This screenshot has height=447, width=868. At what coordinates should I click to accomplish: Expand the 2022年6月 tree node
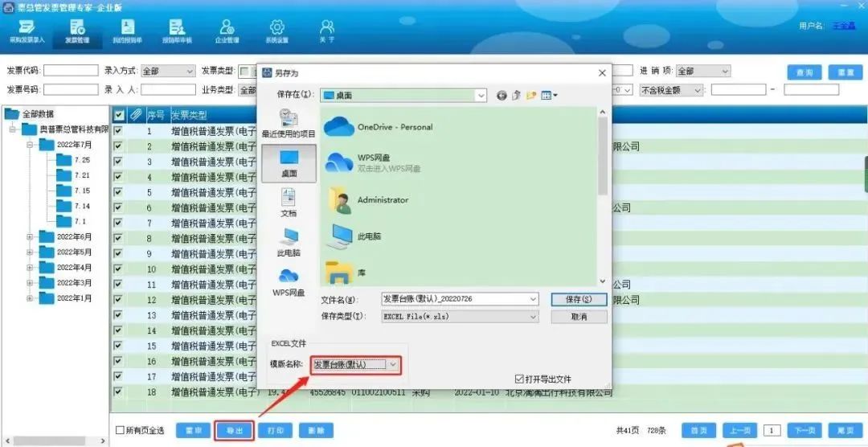pyautogui.click(x=30, y=237)
